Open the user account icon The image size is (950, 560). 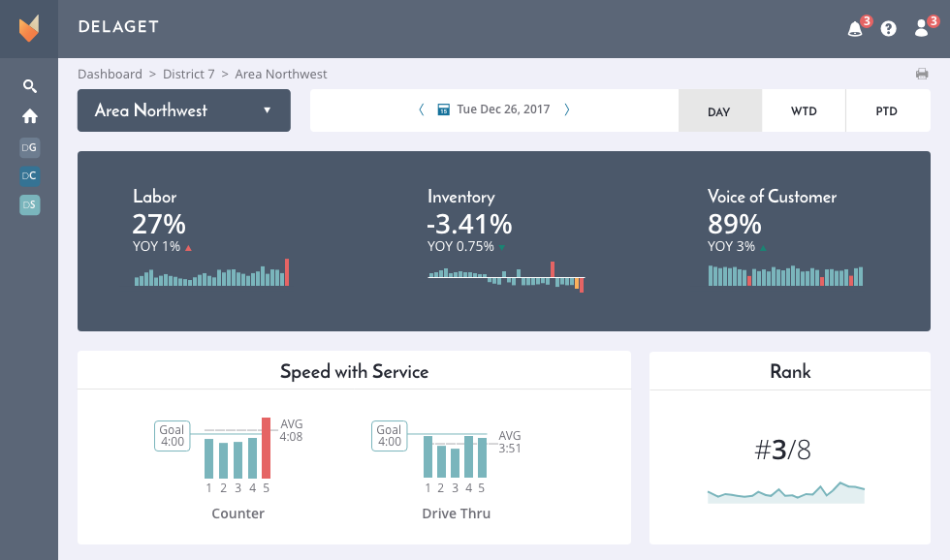920,27
